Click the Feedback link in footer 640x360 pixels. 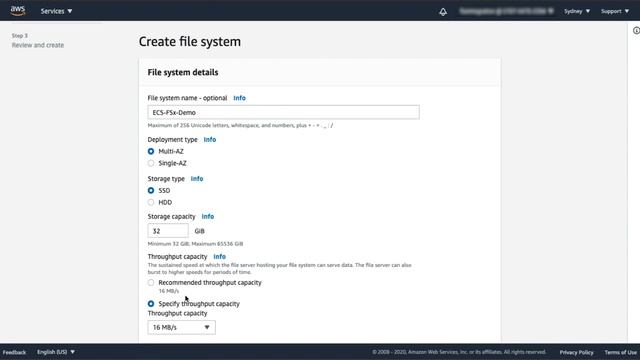(x=14, y=352)
